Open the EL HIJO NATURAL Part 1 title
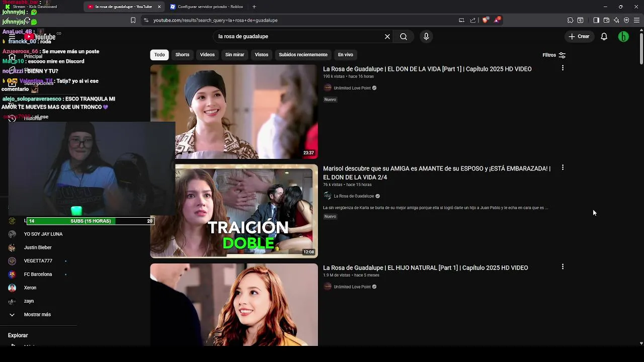 [x=425, y=268]
